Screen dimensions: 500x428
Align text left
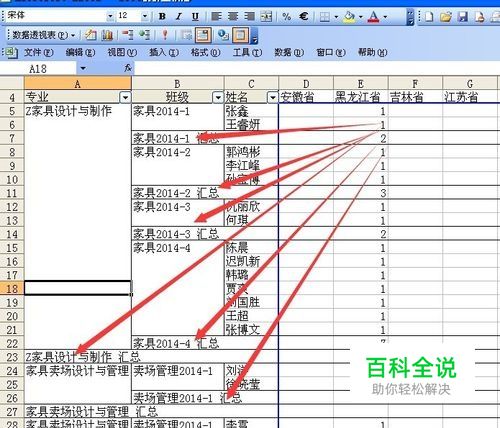[217, 16]
